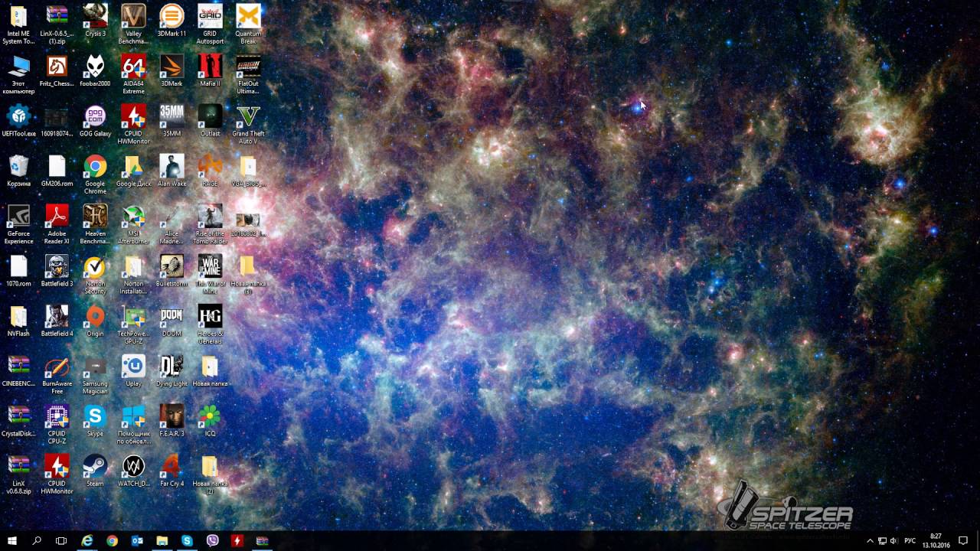The image size is (980, 551).
Task: Select the Grand Theft Auto V icon
Action: click(x=248, y=125)
